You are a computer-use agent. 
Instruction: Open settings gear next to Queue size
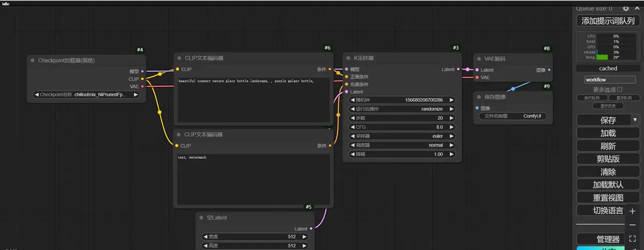point(626,8)
